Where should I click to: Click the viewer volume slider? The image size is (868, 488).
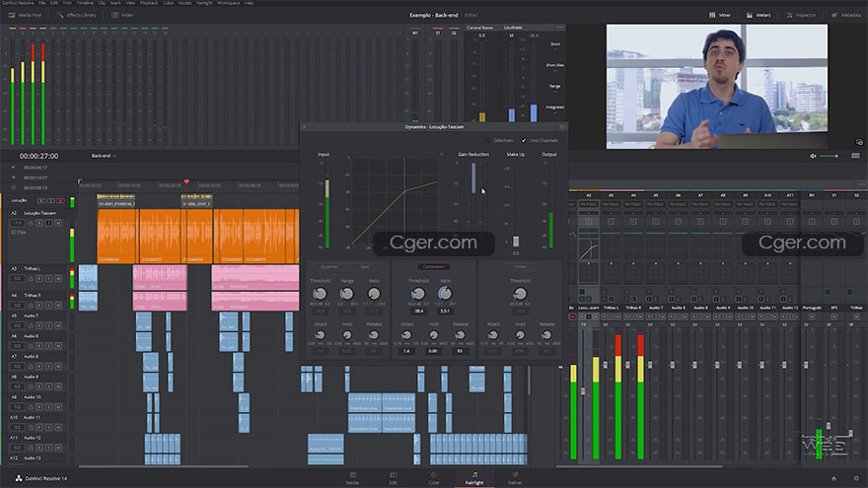(x=829, y=156)
